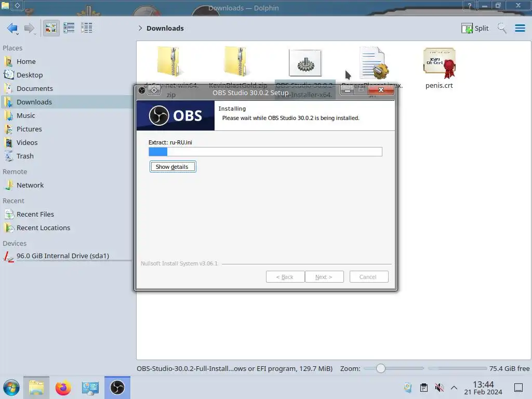Select the first zip archive file icon
The height and width of the screenshot is (399, 532).
tap(170, 62)
